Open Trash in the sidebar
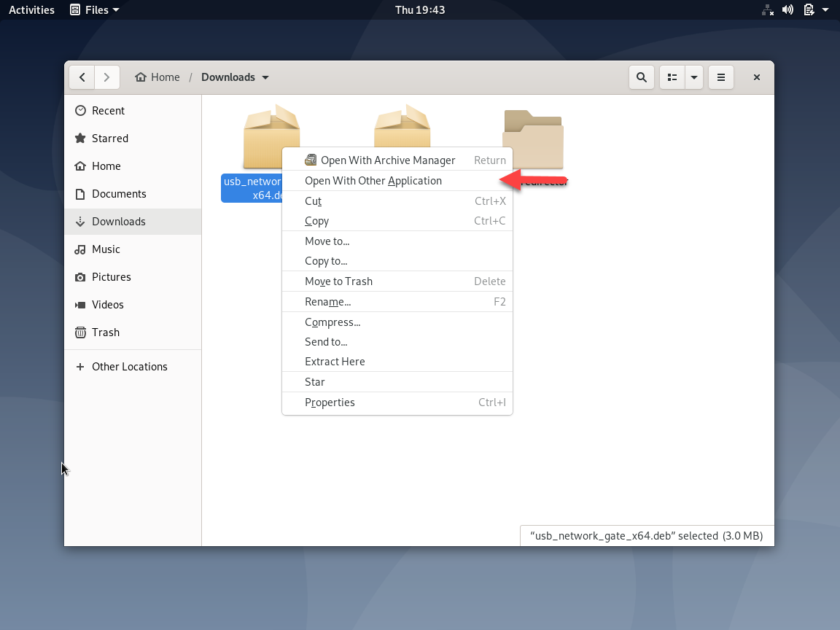This screenshot has width=840, height=630. tap(105, 332)
